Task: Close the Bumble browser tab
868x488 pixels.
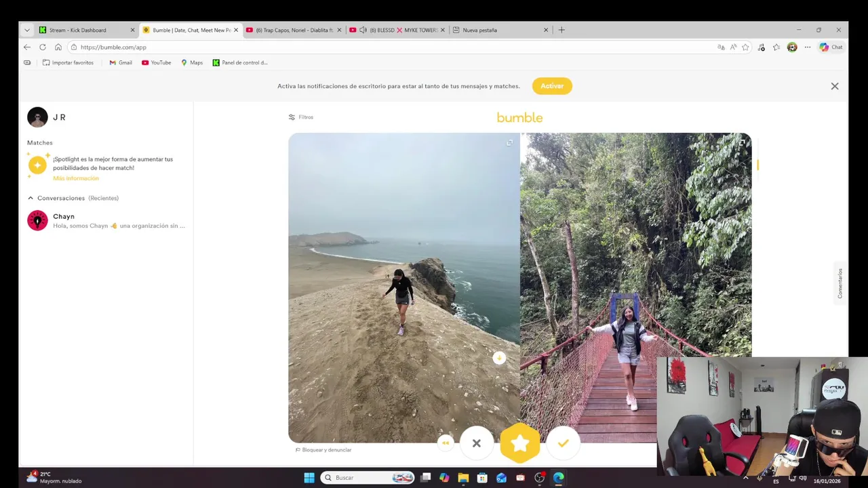Action: pos(236,30)
